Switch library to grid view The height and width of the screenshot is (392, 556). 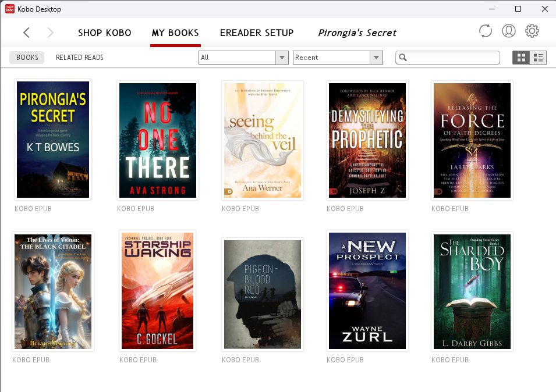[520, 57]
